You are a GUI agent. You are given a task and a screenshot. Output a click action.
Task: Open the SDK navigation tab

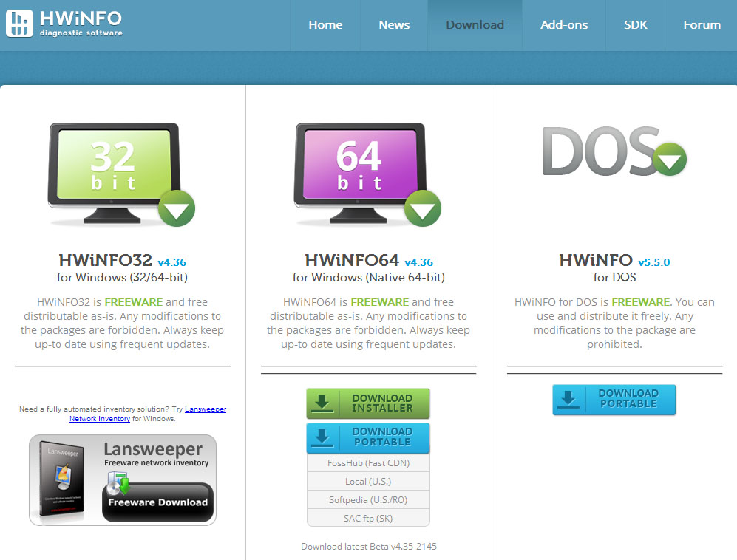636,25
